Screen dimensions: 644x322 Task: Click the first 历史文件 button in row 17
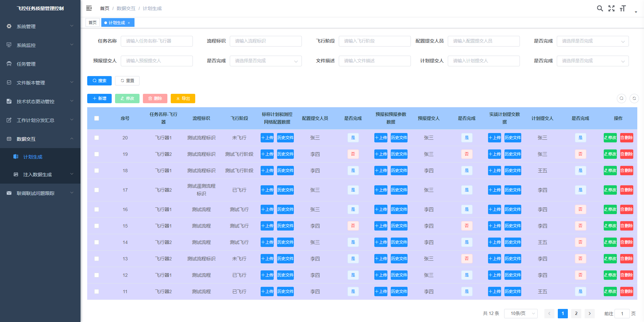coord(285,190)
